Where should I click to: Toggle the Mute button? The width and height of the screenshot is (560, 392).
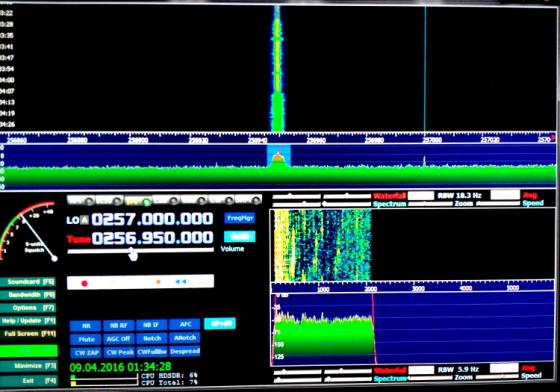click(x=86, y=339)
